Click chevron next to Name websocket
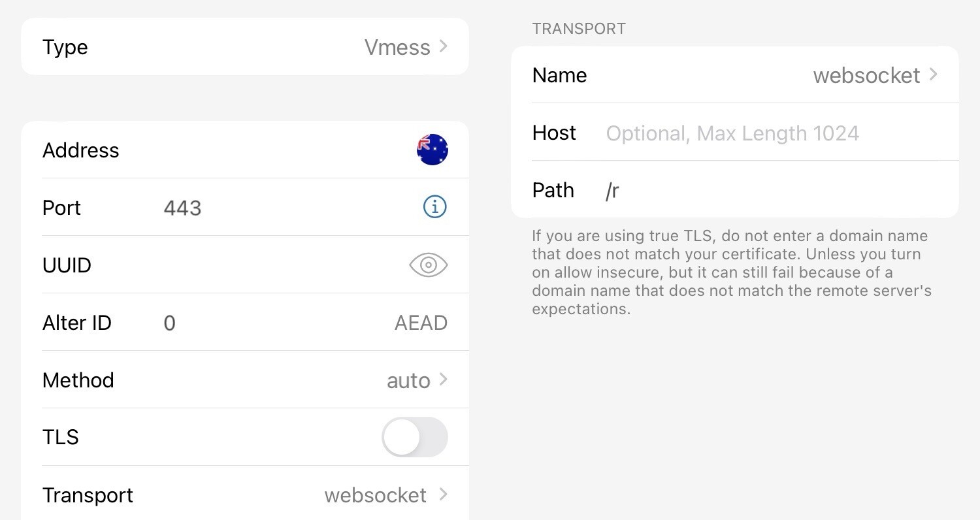This screenshot has height=520, width=980. tap(933, 74)
